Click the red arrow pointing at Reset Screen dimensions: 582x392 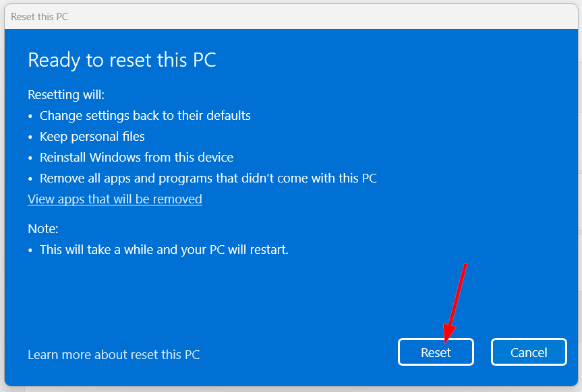pos(455,302)
